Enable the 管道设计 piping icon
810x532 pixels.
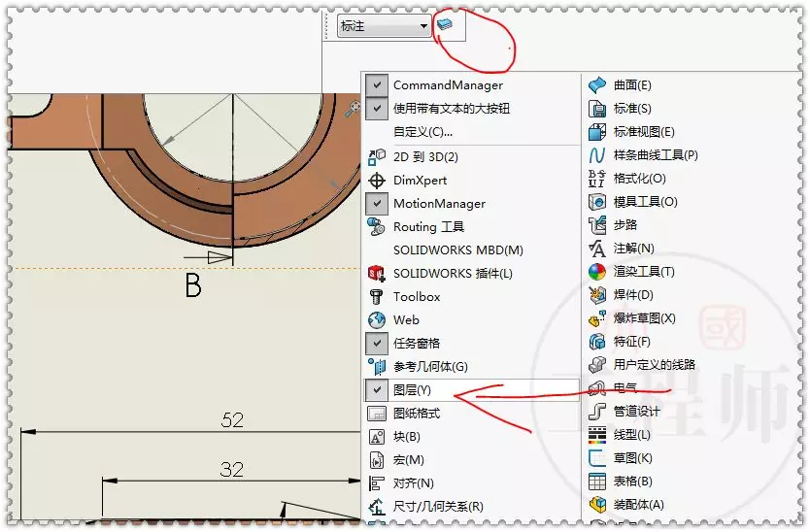coord(597,412)
